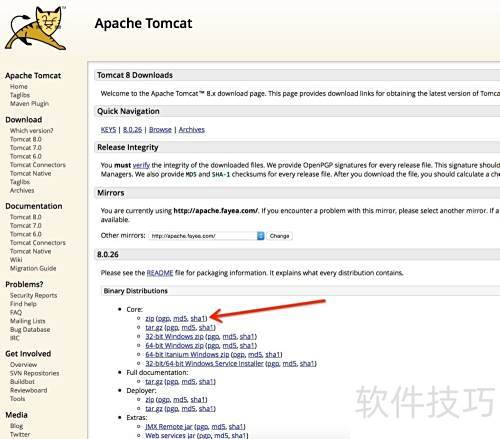Open the Migration Guide sidebar link

(x=33, y=269)
